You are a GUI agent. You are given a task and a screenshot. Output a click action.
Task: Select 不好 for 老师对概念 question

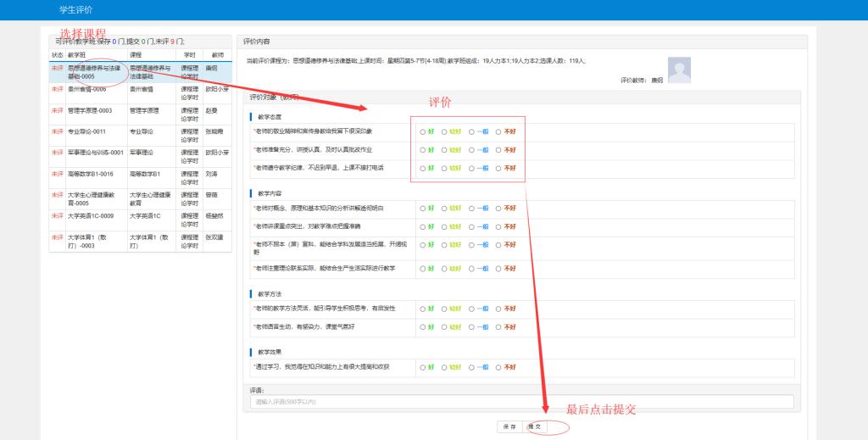point(499,208)
